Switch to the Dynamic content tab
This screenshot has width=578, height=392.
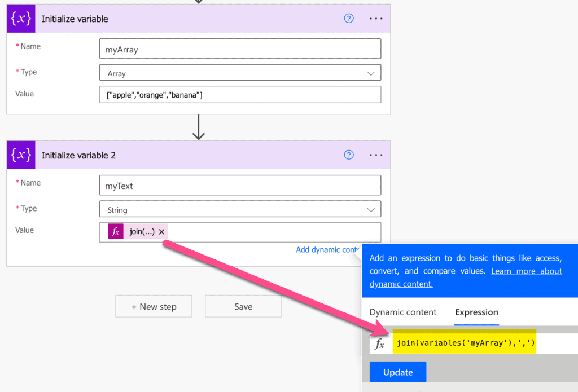pos(403,312)
